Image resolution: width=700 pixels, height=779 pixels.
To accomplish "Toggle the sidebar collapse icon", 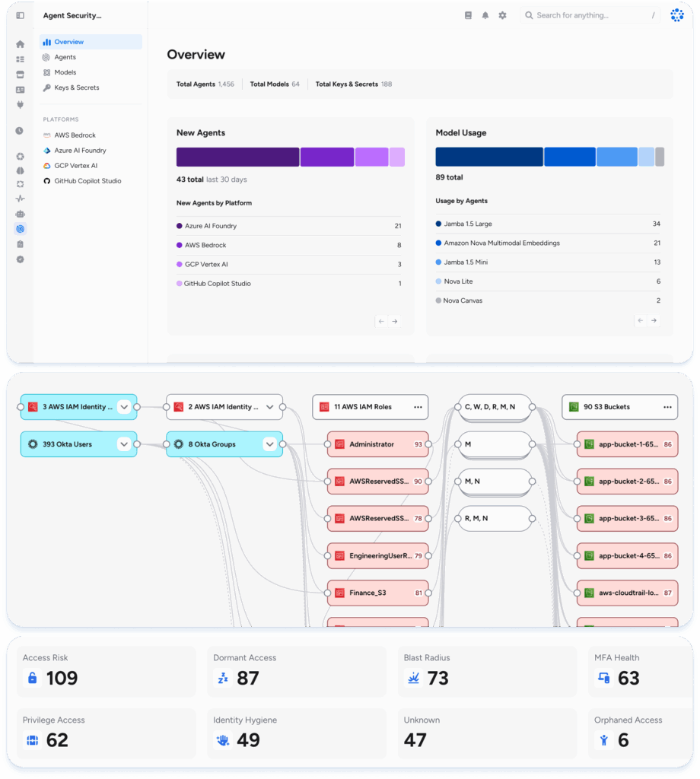I will tap(20, 15).
